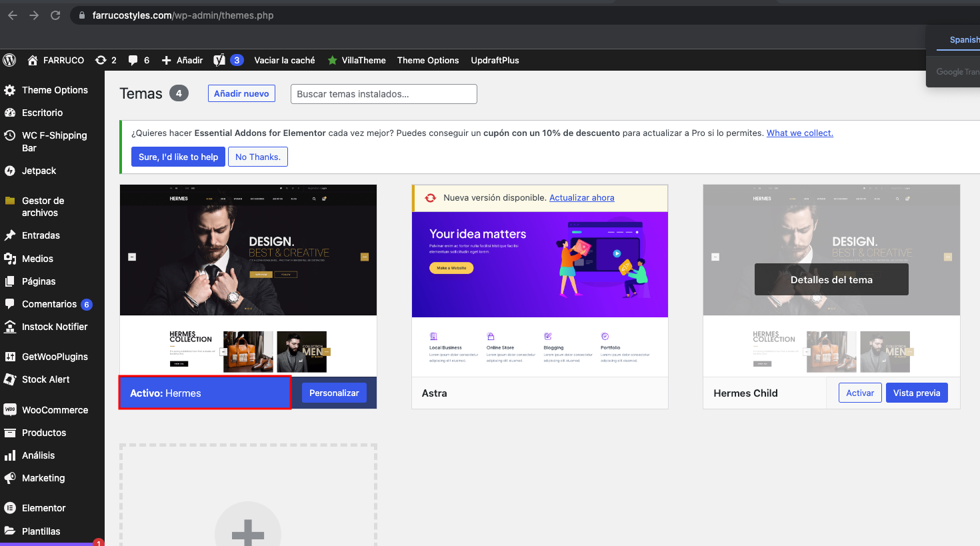The height and width of the screenshot is (546, 980).
Task: Click the Medios media icon in the sidebar
Action: tap(10, 259)
